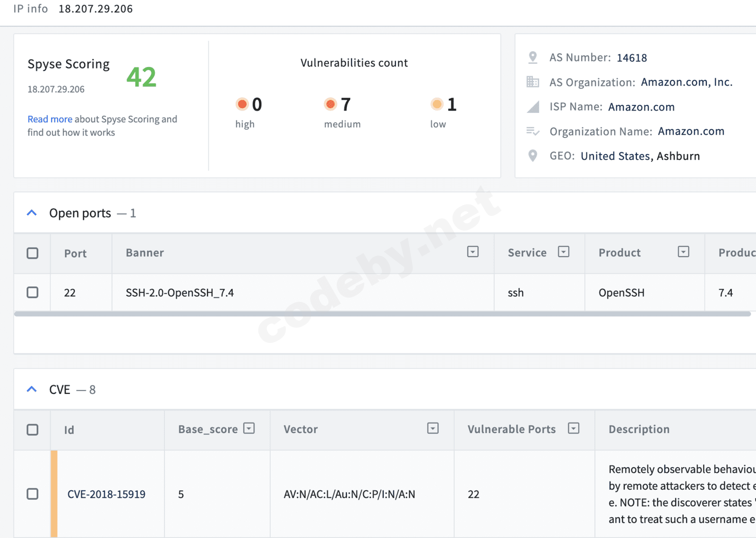Image resolution: width=756 pixels, height=538 pixels.
Task: Click the Amazon.com, Inc. organization link
Action: (x=687, y=82)
